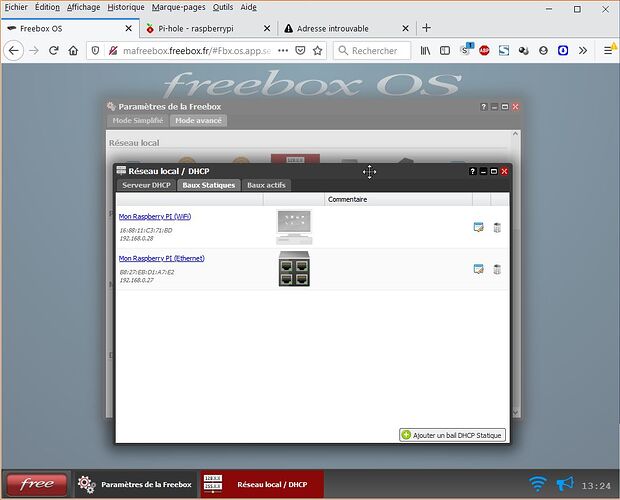Click the Paramètres window scrollbar down arrow
Viewport: 620px width, 500px height.
515,412
